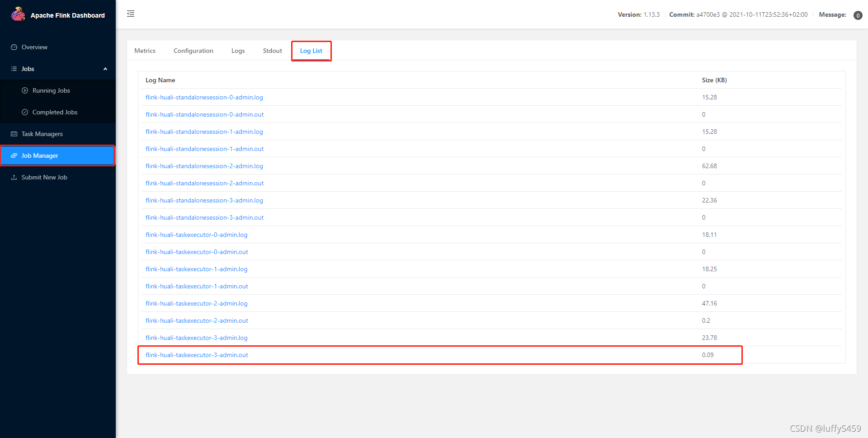Click the Apache Flink squirrel logo
Viewport: 868px width, 438px height.
18,14
